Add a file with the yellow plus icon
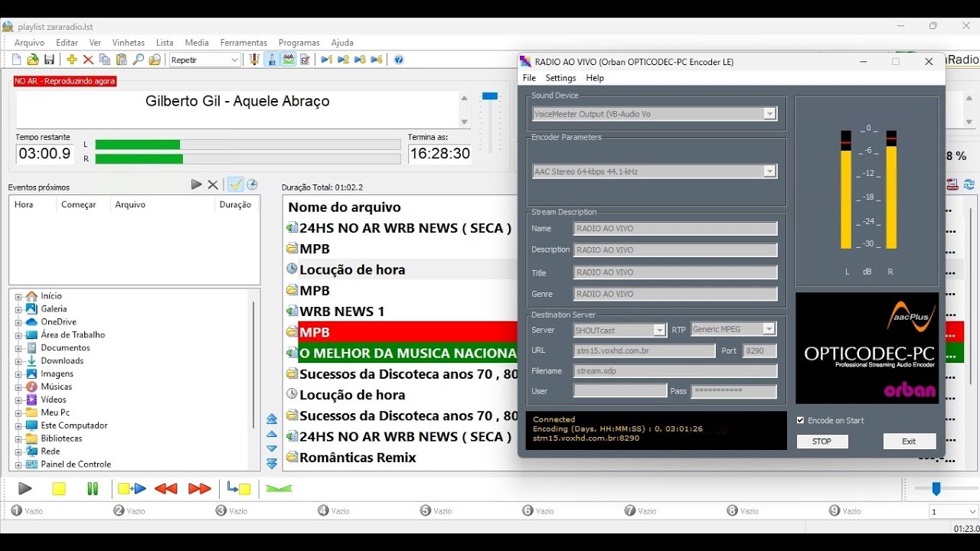The image size is (980, 551). click(72, 60)
